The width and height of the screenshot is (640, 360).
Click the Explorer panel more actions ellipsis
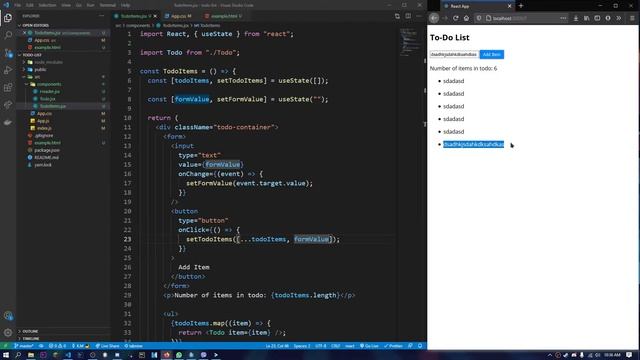coord(101,16)
